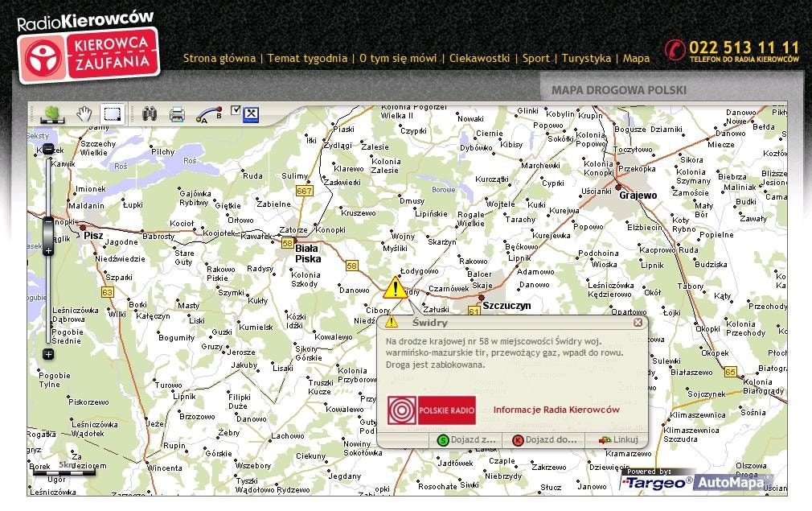The image size is (812, 511).
Task: Click the Mapa navigation link
Action: [x=636, y=58]
